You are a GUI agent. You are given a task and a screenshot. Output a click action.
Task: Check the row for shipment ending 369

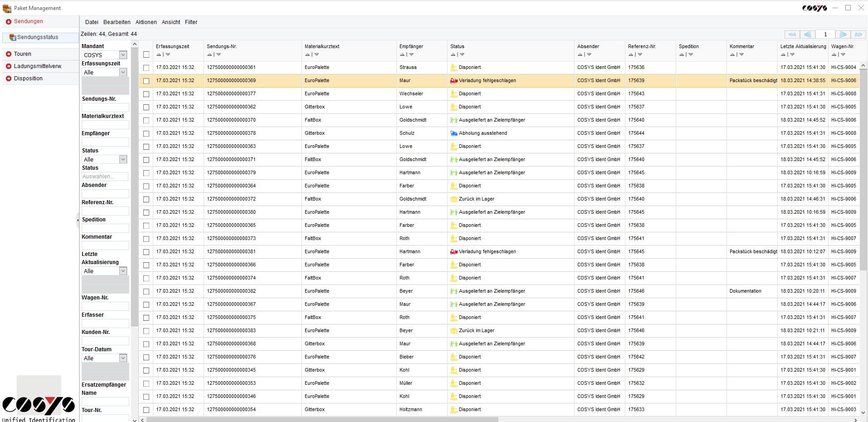(146, 81)
